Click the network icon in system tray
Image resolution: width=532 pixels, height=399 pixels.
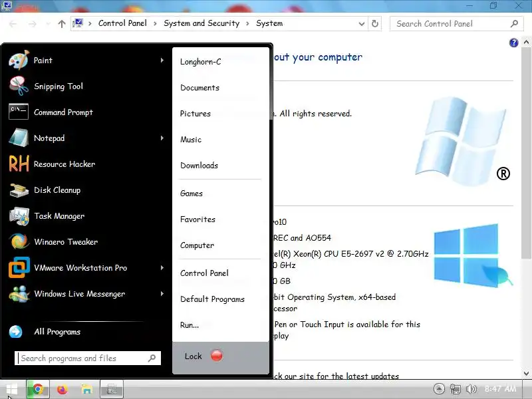click(456, 389)
